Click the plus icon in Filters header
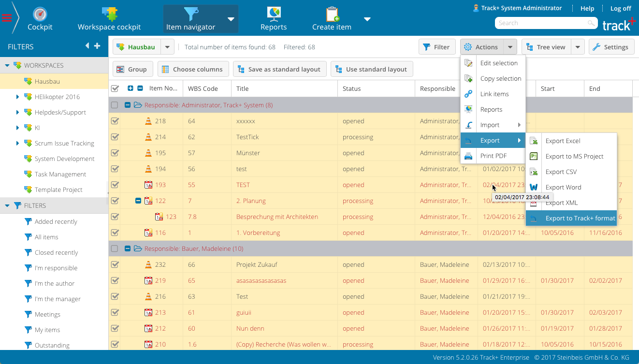The height and width of the screenshot is (364, 639). (x=97, y=46)
